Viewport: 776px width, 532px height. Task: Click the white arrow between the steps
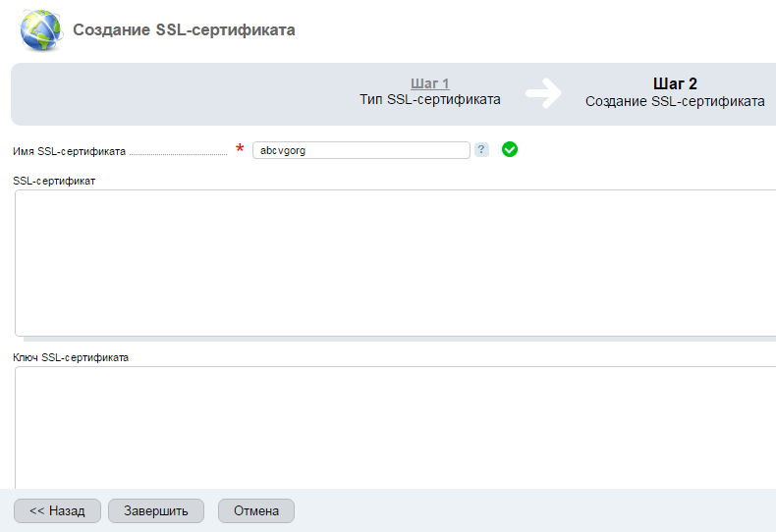[543, 93]
